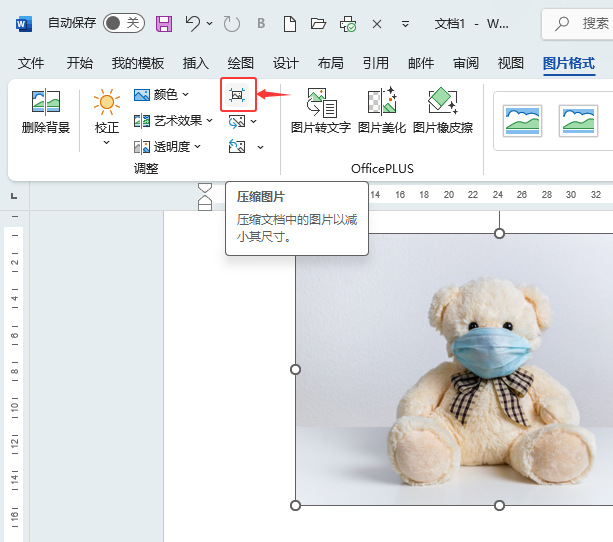
Task: Click the 删除背景 button
Action: click(46, 111)
